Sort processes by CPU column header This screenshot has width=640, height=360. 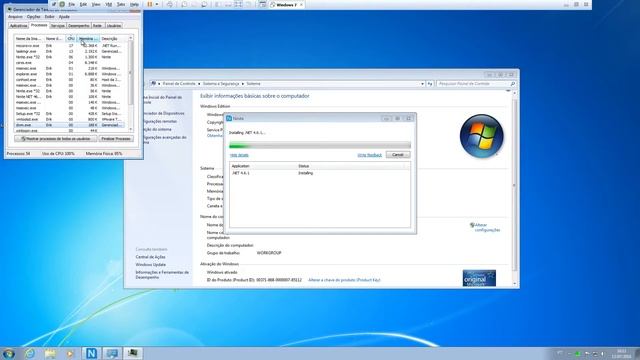71,38
